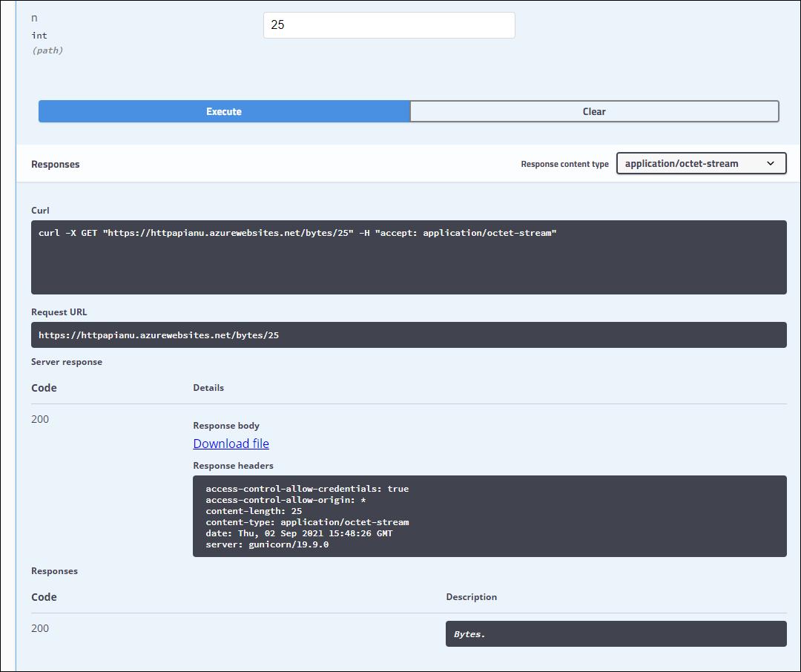Viewport: 801px width, 672px height.
Task: Click inside the n parameter input field
Action: tap(389, 24)
